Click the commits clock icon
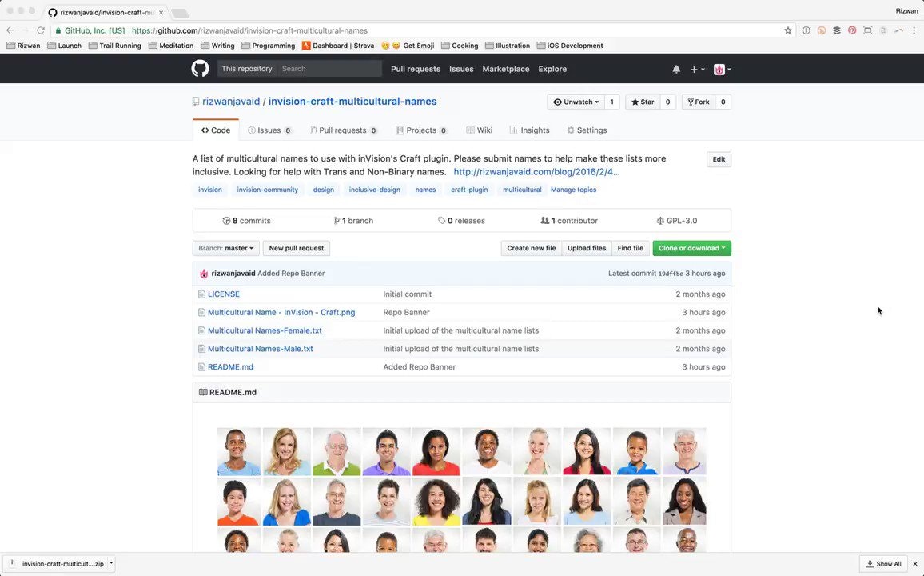 tap(226, 221)
